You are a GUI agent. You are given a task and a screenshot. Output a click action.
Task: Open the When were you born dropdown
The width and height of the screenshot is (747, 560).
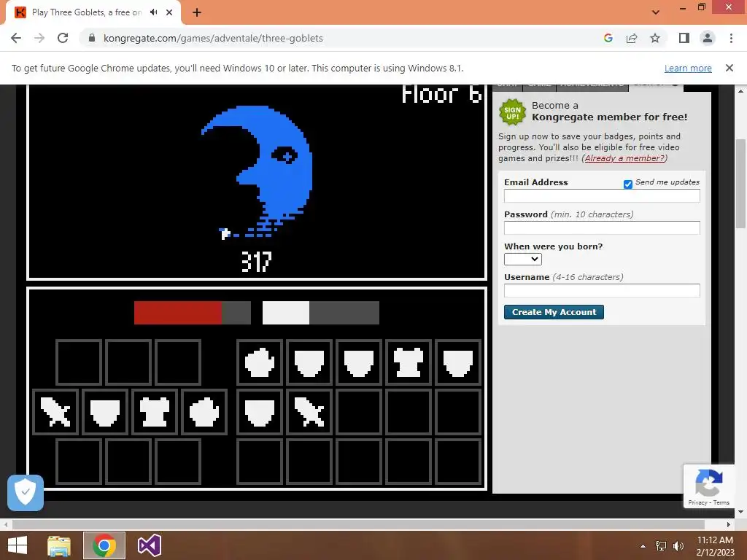(x=522, y=259)
